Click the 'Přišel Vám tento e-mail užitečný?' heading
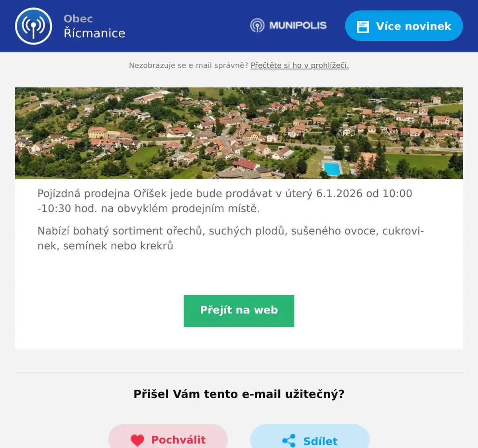The width and height of the screenshot is (478, 448). tap(239, 394)
